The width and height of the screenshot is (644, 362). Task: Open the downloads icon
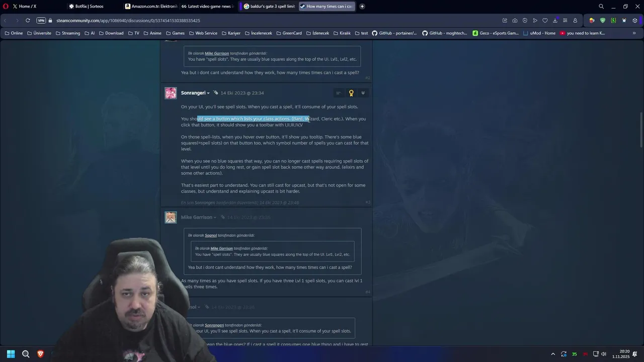[x=555, y=21]
